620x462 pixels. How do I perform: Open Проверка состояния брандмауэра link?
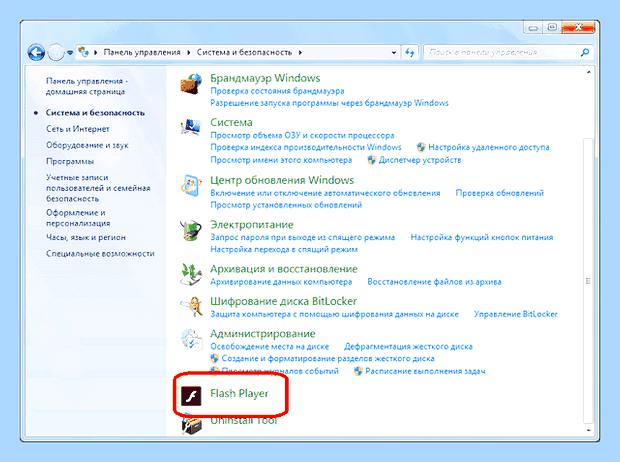pyautogui.click(x=277, y=91)
